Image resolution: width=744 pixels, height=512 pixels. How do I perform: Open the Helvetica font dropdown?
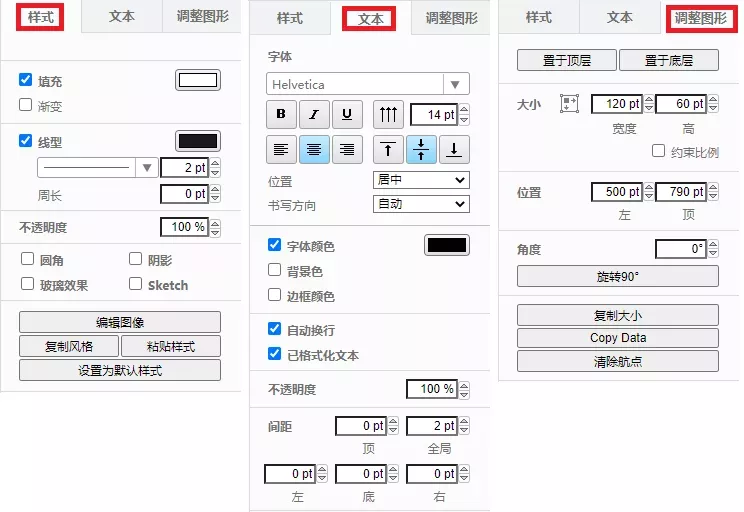pos(368,84)
